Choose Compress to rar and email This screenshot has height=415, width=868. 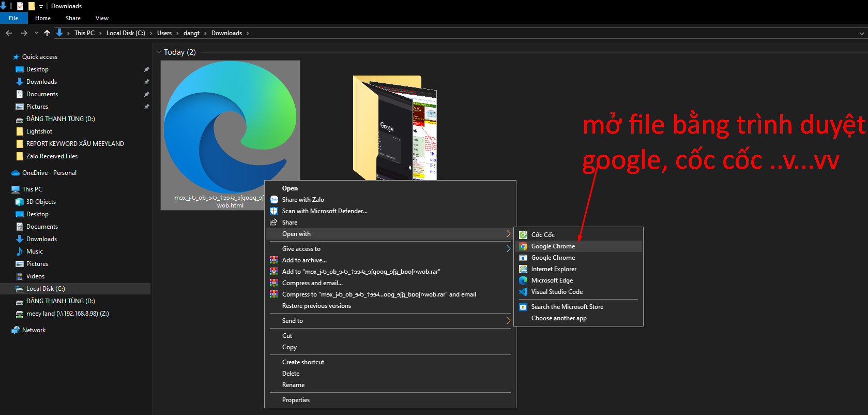tap(390, 294)
